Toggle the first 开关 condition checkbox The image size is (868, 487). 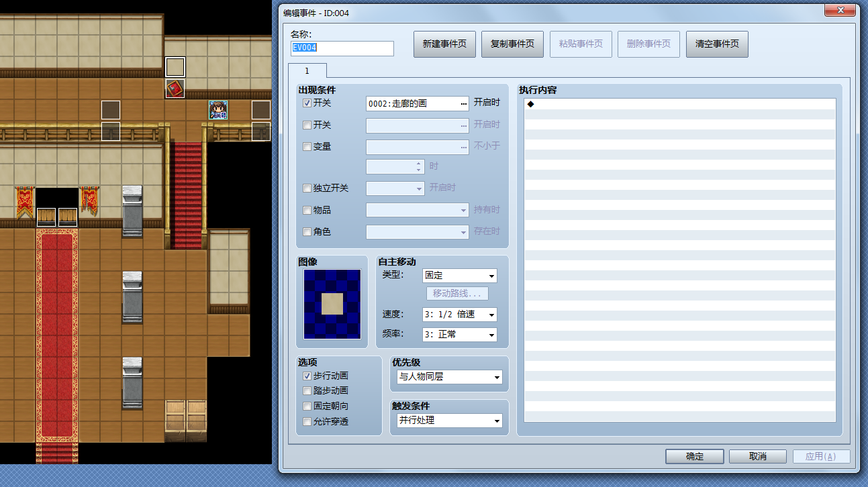[x=307, y=103]
